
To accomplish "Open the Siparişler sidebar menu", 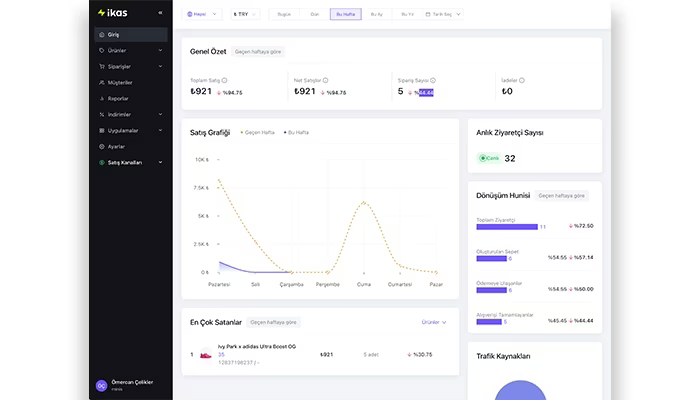I will point(131,67).
